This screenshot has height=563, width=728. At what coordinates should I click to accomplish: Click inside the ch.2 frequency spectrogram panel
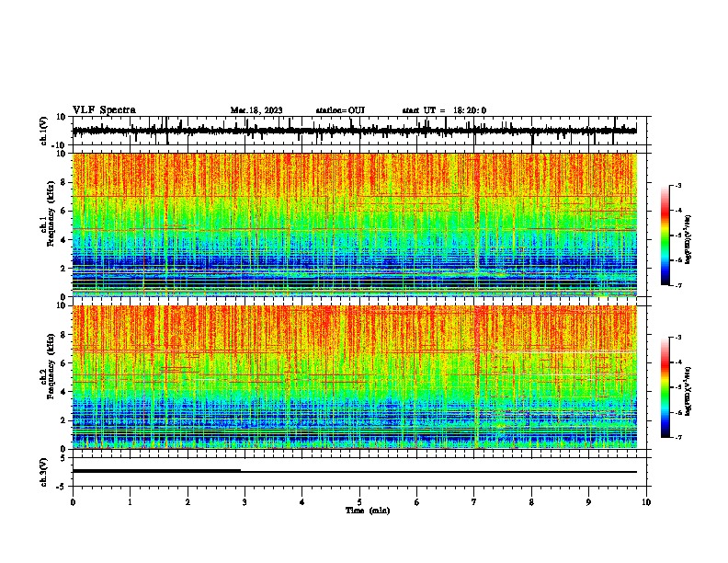click(354, 377)
